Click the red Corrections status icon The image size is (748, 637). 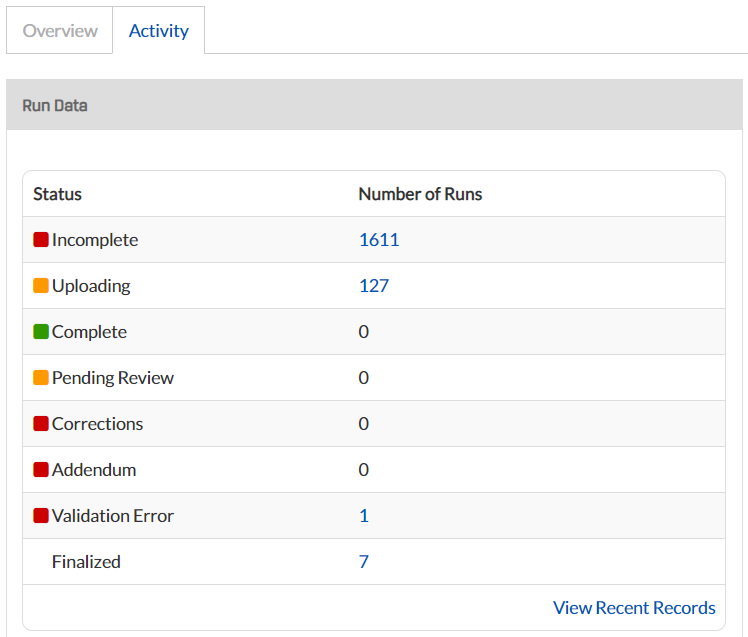coord(41,423)
